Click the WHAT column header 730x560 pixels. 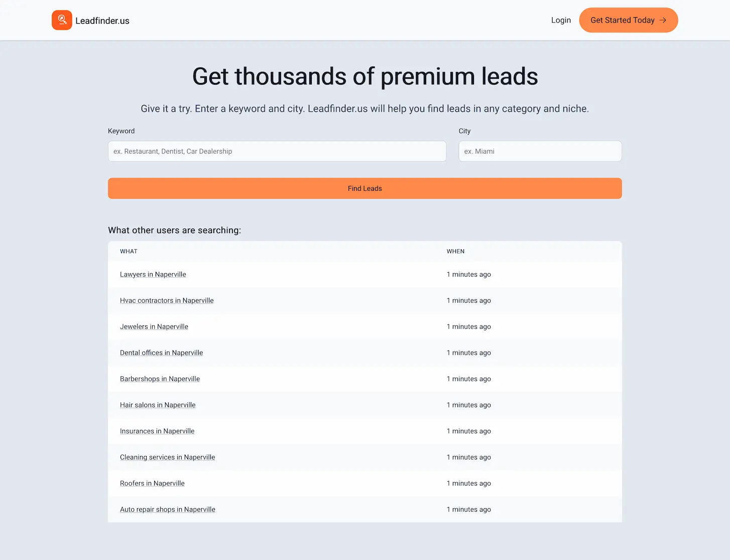(x=129, y=251)
